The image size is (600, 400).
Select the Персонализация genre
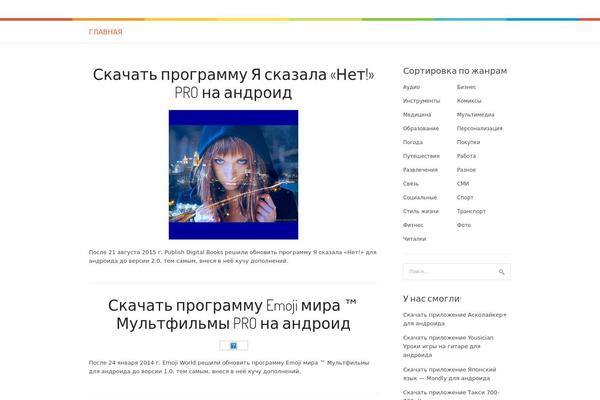[479, 128]
